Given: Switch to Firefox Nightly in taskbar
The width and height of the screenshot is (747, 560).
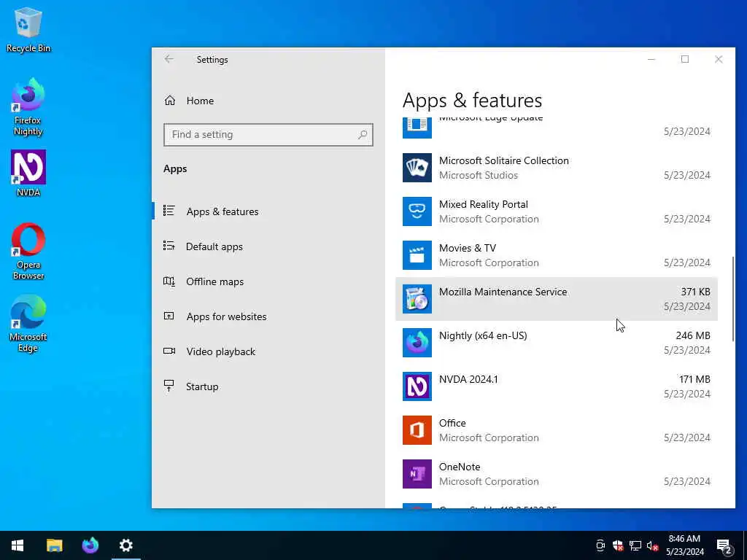Looking at the screenshot, I should coord(90,545).
